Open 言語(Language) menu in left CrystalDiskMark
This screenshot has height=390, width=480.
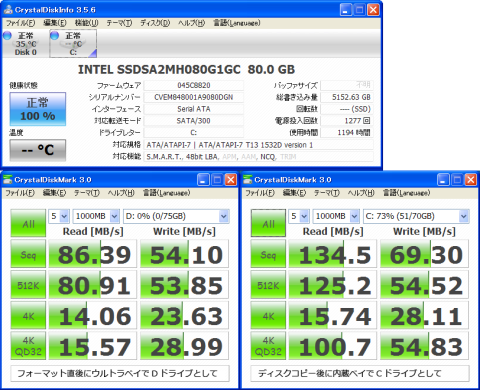point(166,193)
